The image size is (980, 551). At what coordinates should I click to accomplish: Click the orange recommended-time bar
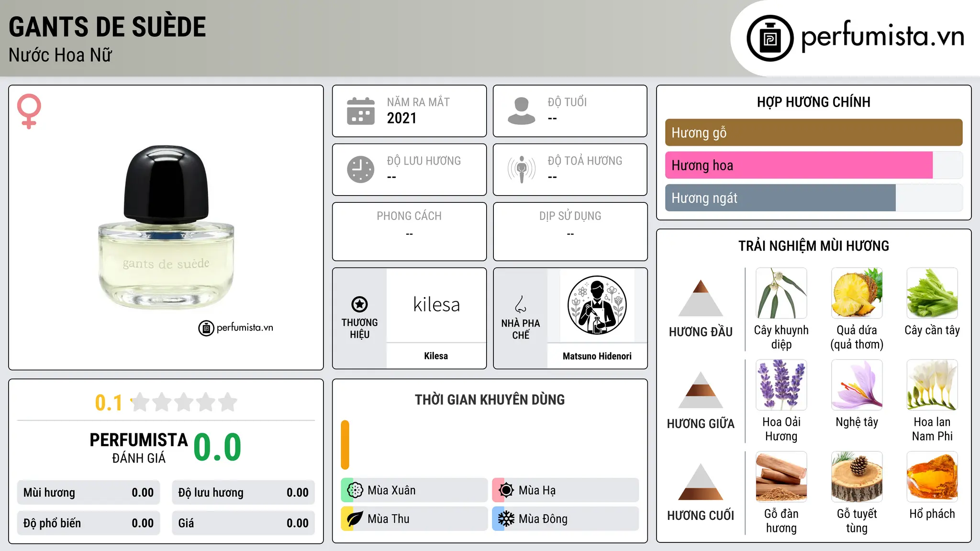[x=345, y=445]
